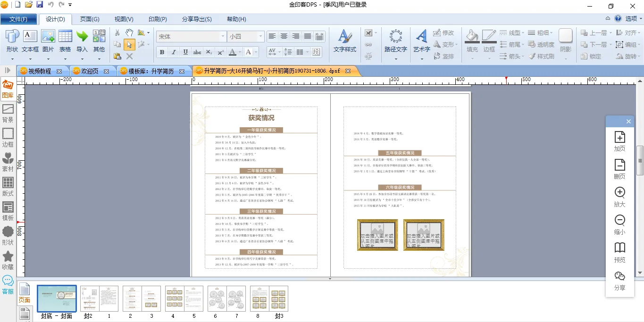Screen dimensions: 644x322
Task: Select the page 4 thumbnail
Action: [x=174, y=298]
